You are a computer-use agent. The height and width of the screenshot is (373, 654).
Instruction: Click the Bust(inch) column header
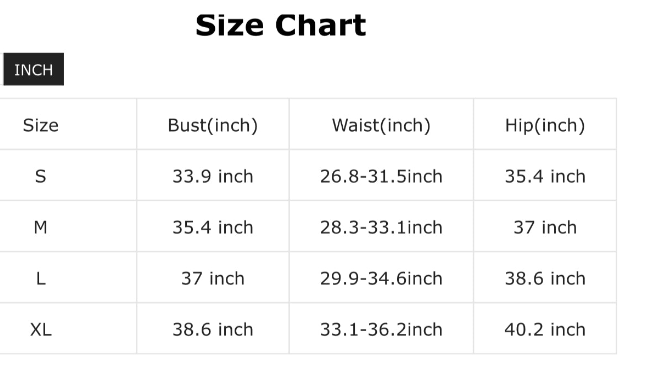pos(213,125)
